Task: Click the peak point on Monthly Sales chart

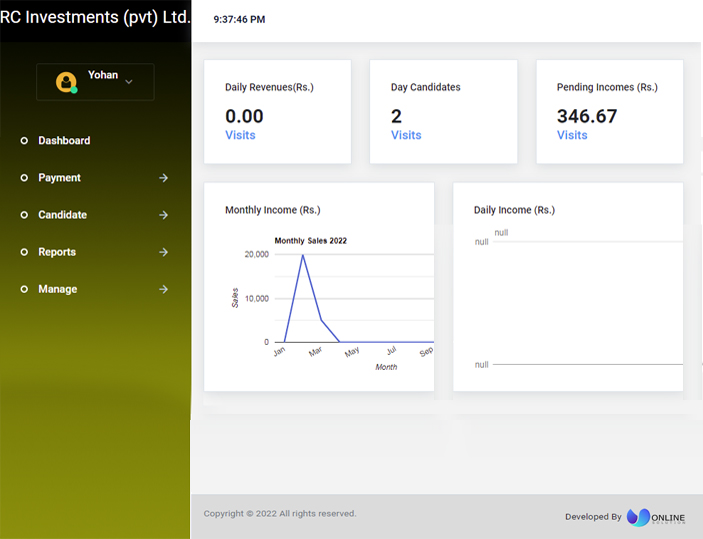Action: point(303,255)
